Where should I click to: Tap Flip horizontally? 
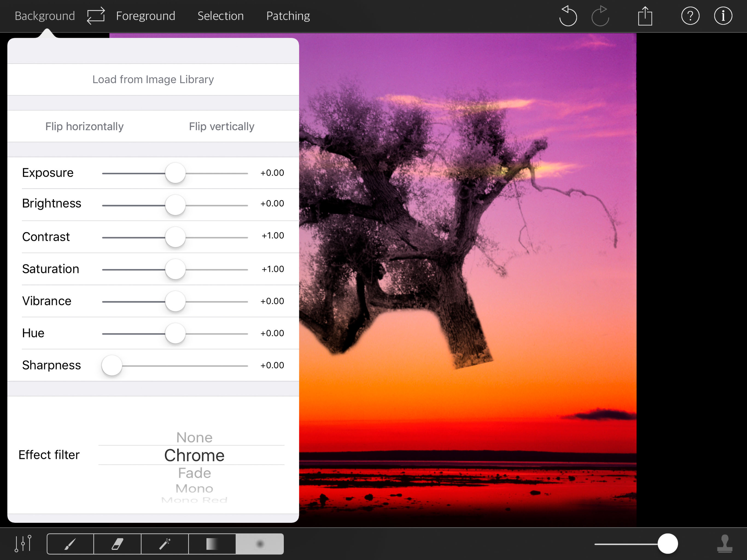pyautogui.click(x=84, y=126)
